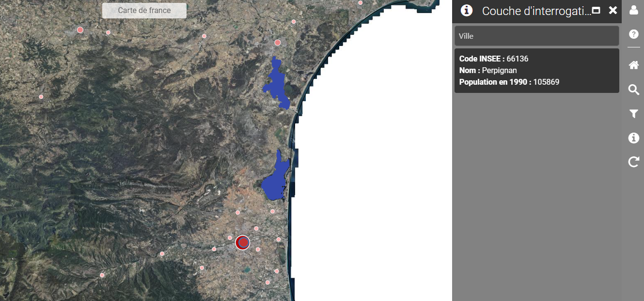644x301 pixels.
Task: Click the Carte de france button
Action: tap(144, 11)
